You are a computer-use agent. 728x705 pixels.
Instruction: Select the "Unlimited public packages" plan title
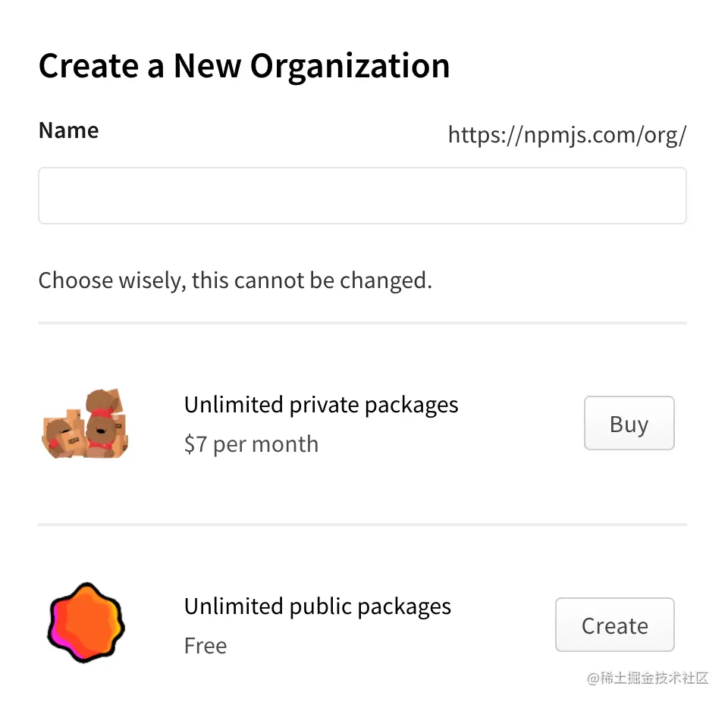pos(317,606)
